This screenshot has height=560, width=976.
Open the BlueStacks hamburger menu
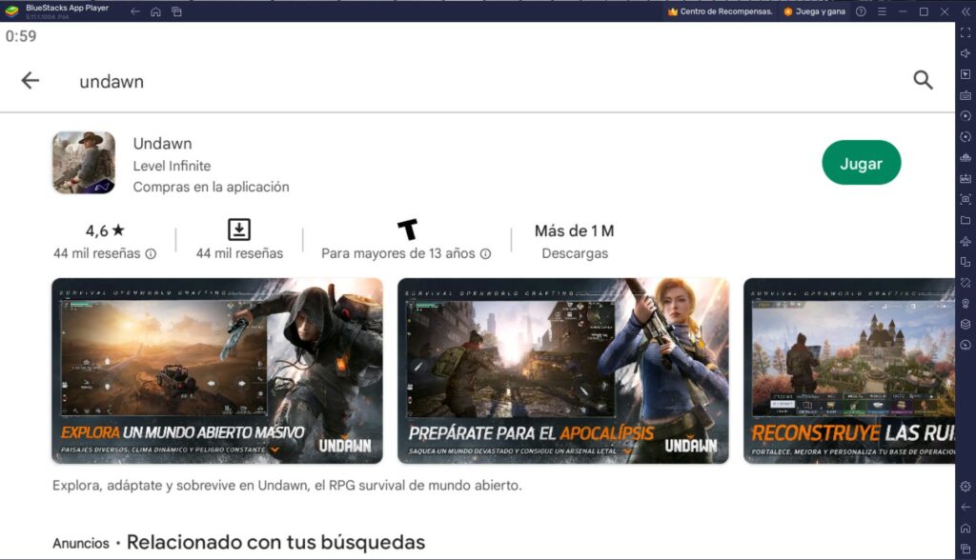click(x=882, y=11)
